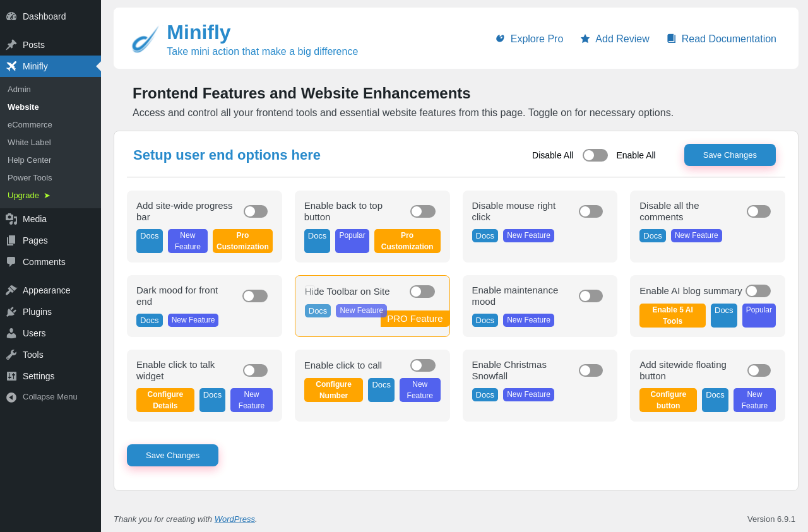Enable back to top button toggle
The height and width of the screenshot is (532, 808).
[x=423, y=211]
